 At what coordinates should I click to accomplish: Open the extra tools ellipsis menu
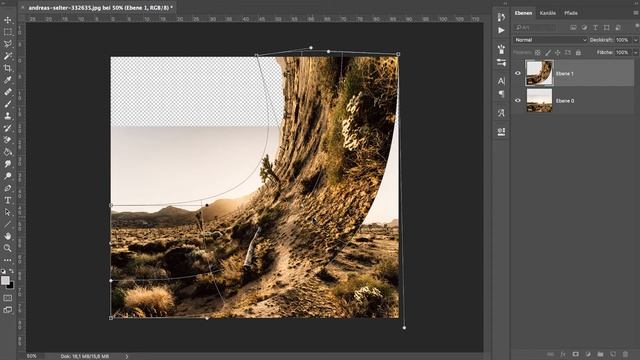click(8, 260)
